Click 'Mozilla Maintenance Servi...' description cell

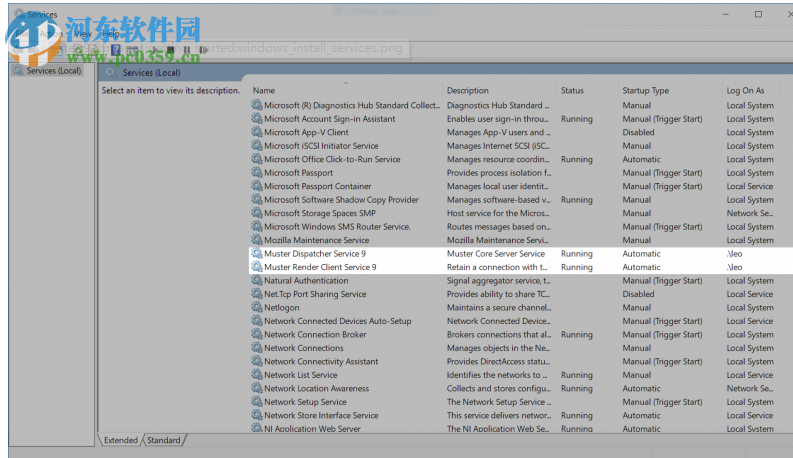click(497, 240)
